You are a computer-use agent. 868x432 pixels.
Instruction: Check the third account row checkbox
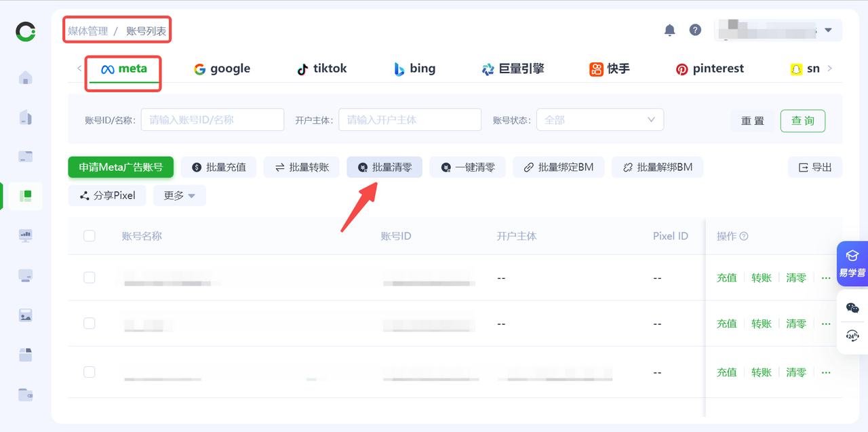pos(90,372)
